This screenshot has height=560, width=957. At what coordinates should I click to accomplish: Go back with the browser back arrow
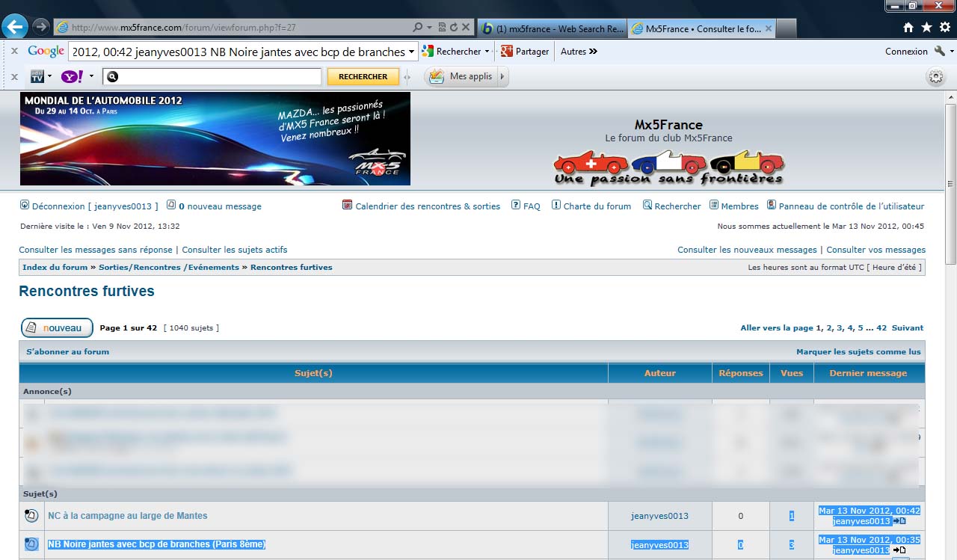14,27
